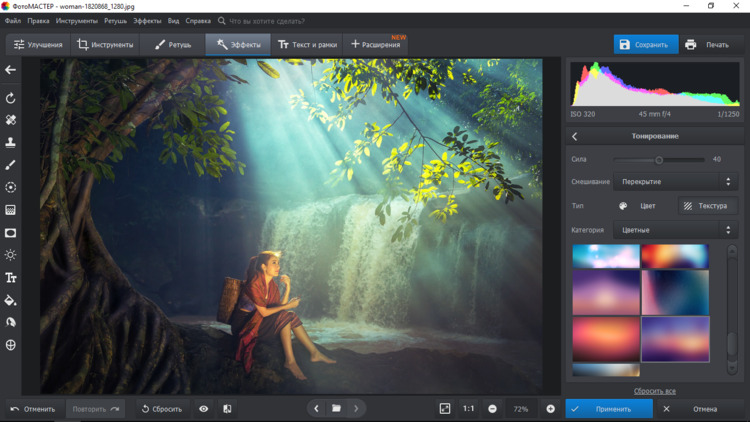This screenshot has height=422, width=750.
Task: Toggle the eye preview of original
Action: [x=204, y=409]
